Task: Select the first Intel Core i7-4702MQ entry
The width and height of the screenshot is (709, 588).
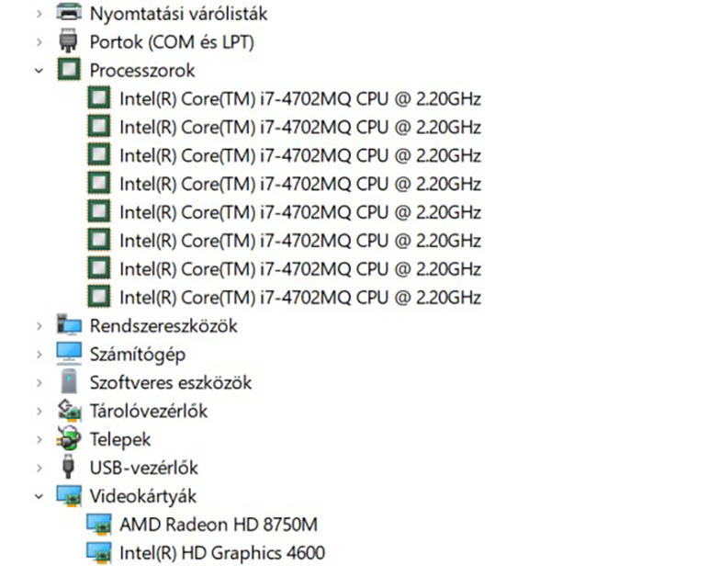Action: [299, 98]
